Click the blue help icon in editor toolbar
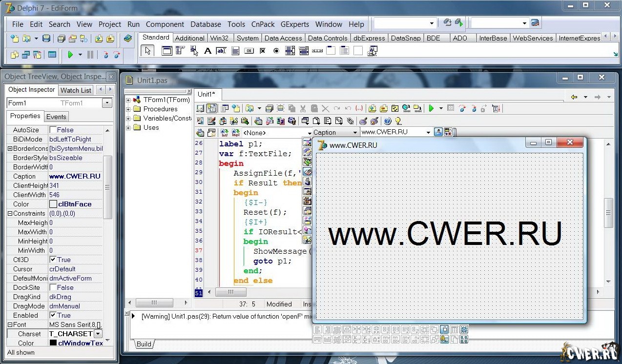This screenshot has width=622, height=364. pos(388,121)
